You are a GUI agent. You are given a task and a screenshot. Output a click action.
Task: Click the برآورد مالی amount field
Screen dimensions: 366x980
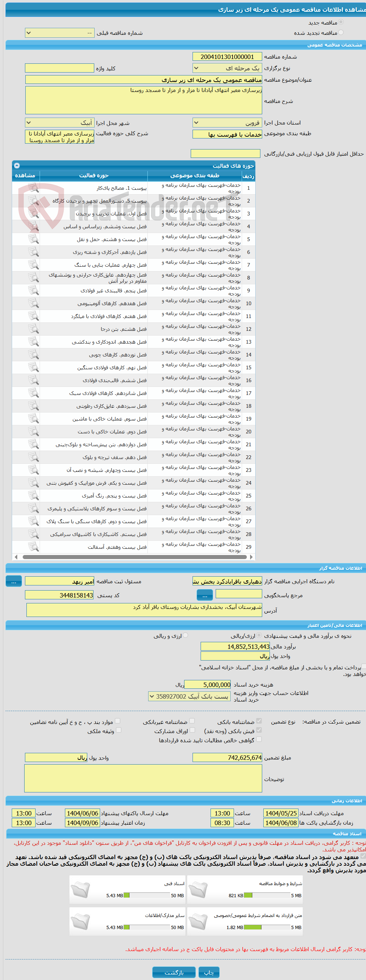[235, 646]
